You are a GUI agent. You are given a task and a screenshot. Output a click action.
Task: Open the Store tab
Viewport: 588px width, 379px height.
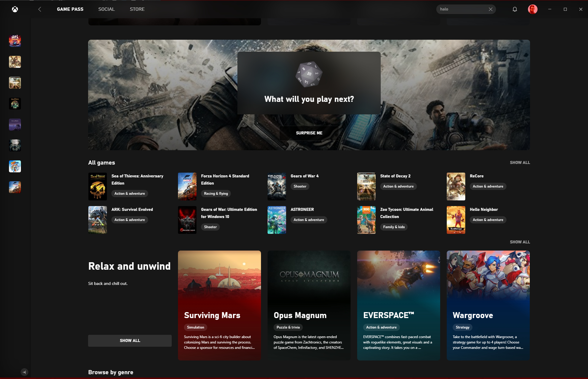pyautogui.click(x=137, y=9)
